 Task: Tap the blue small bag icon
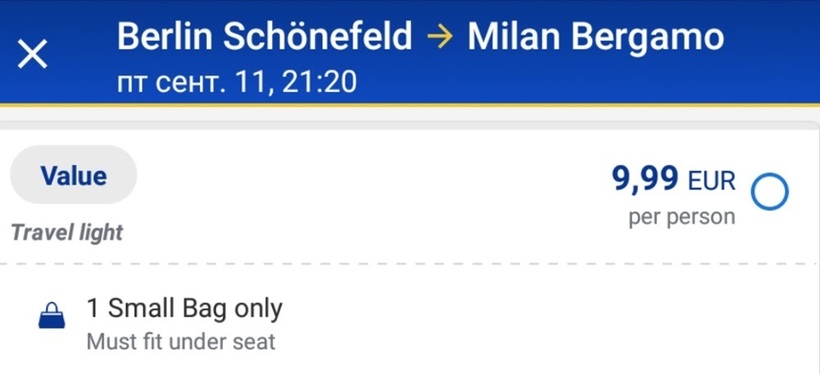pos(52,318)
